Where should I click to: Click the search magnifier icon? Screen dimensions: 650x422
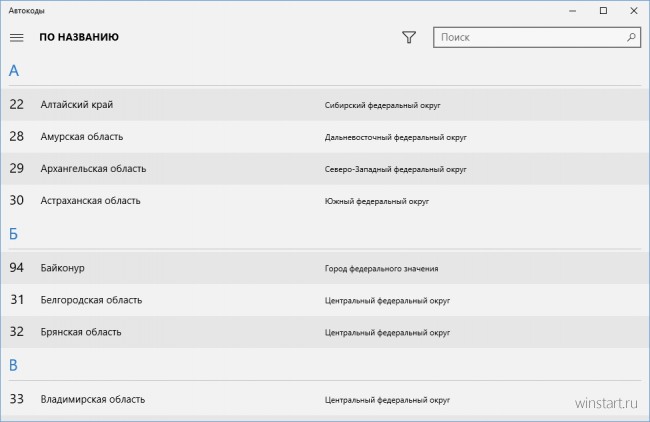(x=631, y=37)
